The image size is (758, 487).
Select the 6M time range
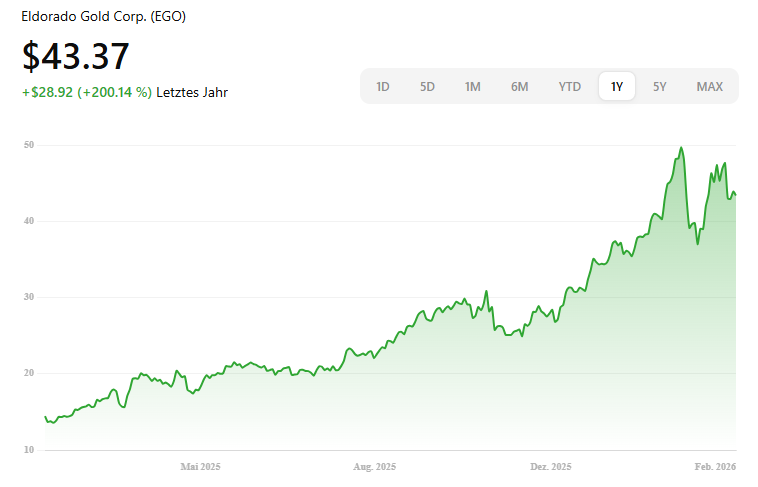point(520,87)
